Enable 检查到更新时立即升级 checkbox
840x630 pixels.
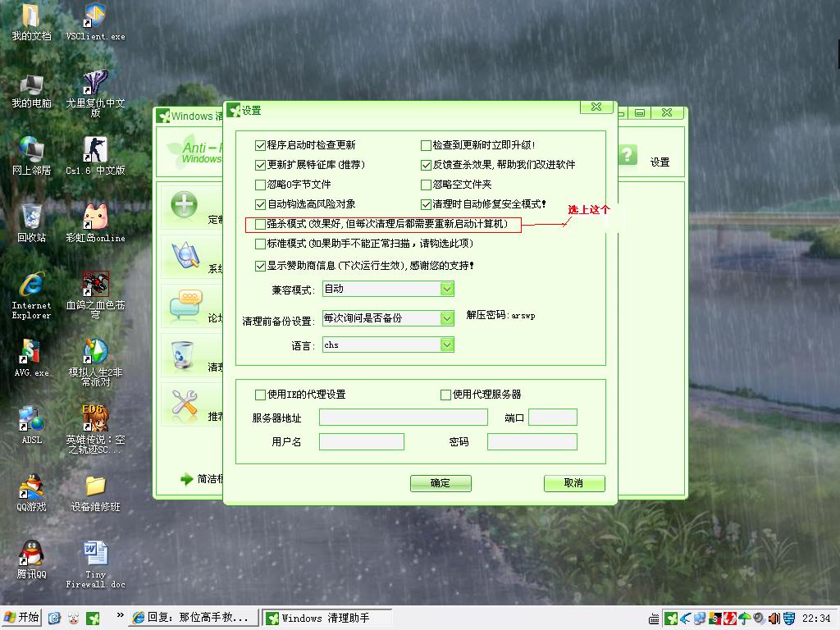point(426,145)
